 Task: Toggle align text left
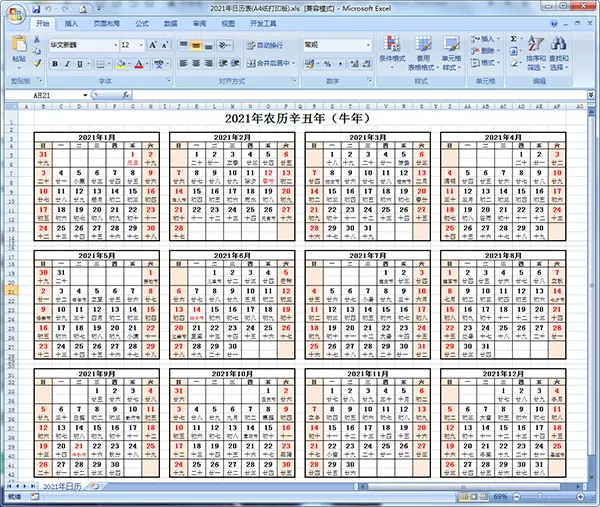(x=184, y=63)
